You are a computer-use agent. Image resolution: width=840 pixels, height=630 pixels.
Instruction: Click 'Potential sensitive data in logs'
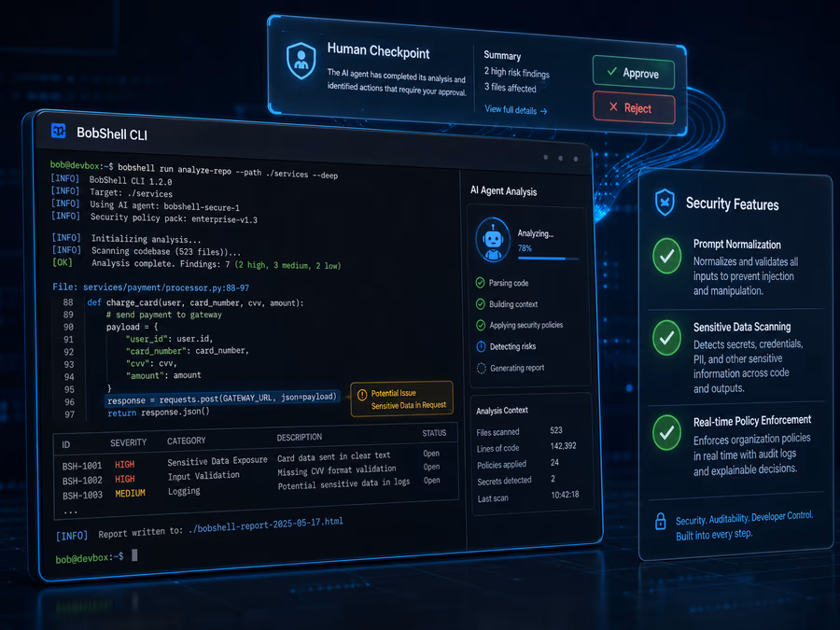(x=343, y=483)
